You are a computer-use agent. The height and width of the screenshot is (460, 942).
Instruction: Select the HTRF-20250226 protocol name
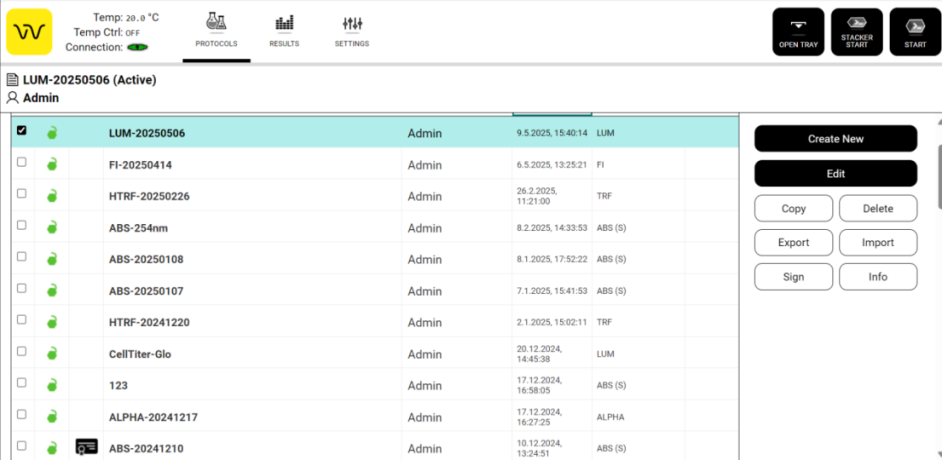[x=149, y=196]
